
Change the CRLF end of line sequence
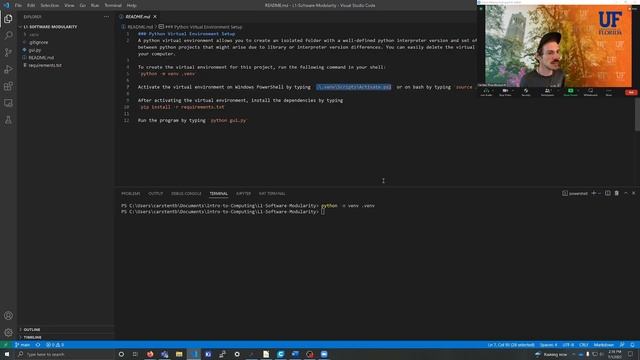[584, 345]
